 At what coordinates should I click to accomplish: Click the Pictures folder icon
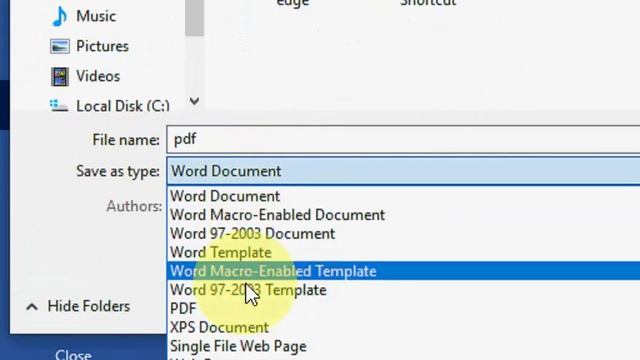(60, 47)
